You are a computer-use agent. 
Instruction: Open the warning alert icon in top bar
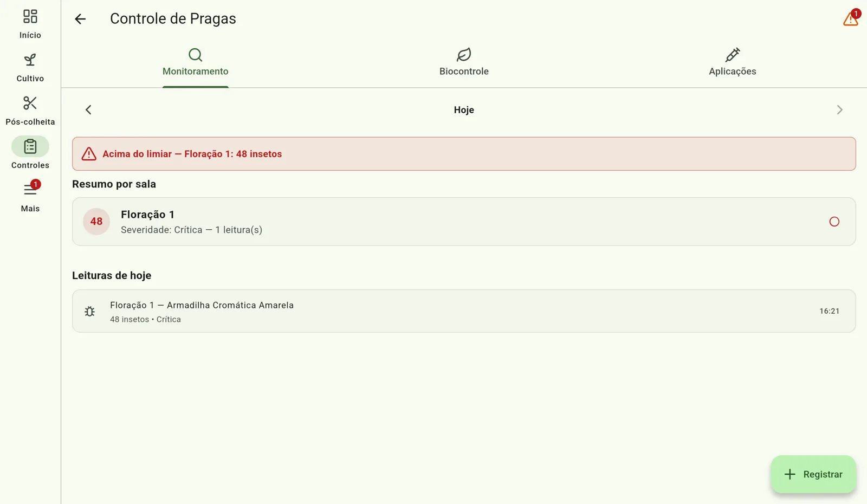[x=851, y=18]
